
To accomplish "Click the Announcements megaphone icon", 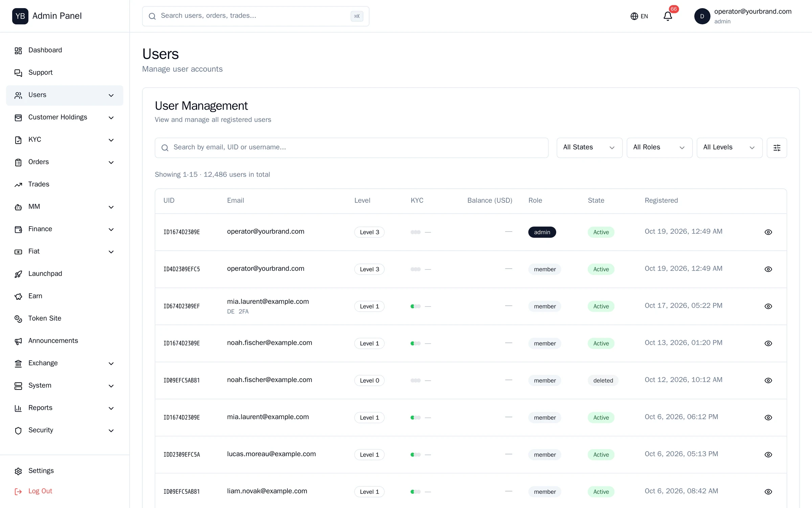I will click(x=18, y=341).
